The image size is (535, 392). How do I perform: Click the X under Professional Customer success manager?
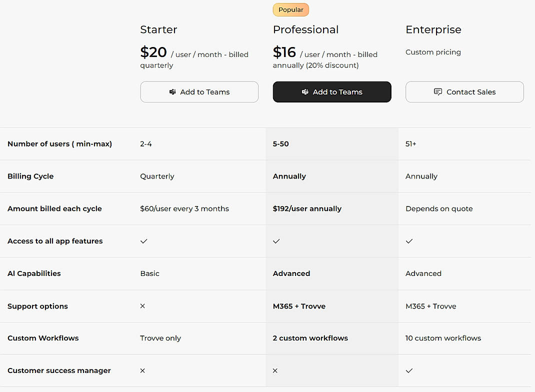[275, 370]
